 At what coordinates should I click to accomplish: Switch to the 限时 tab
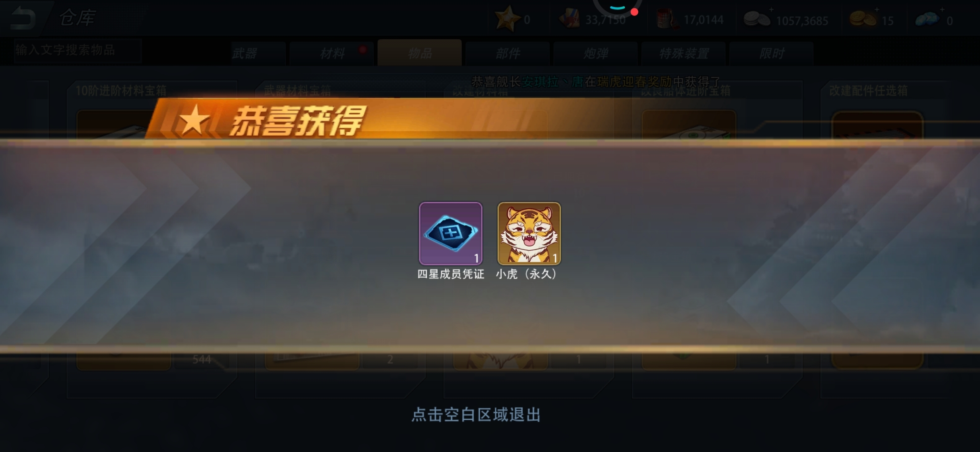tap(771, 54)
